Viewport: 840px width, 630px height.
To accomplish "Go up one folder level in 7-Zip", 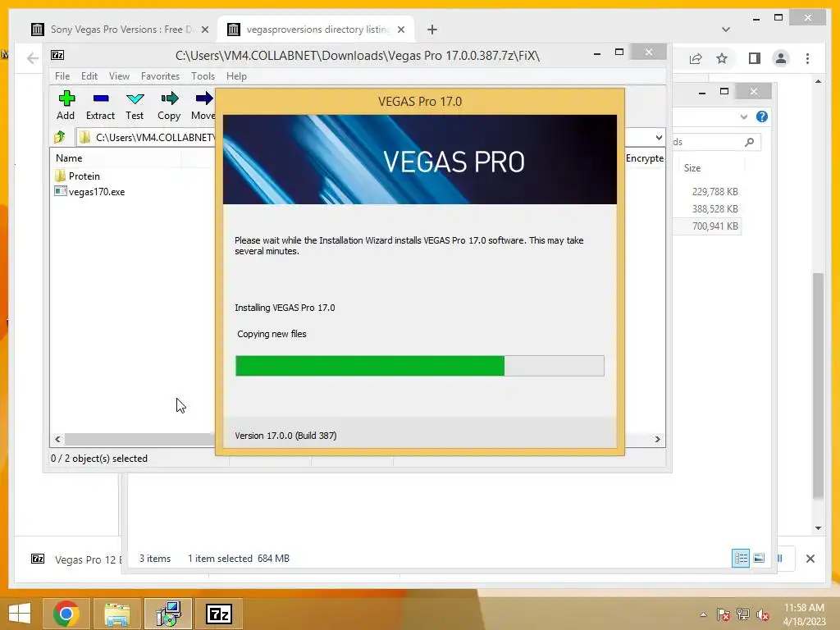I will 59,137.
